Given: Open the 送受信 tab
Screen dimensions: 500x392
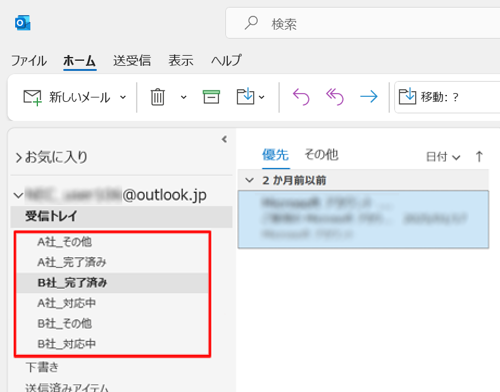Looking at the screenshot, I should click(132, 61).
